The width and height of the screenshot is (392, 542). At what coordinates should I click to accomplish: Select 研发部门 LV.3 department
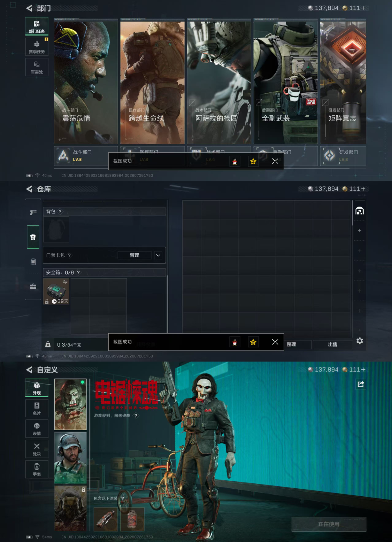click(x=343, y=156)
